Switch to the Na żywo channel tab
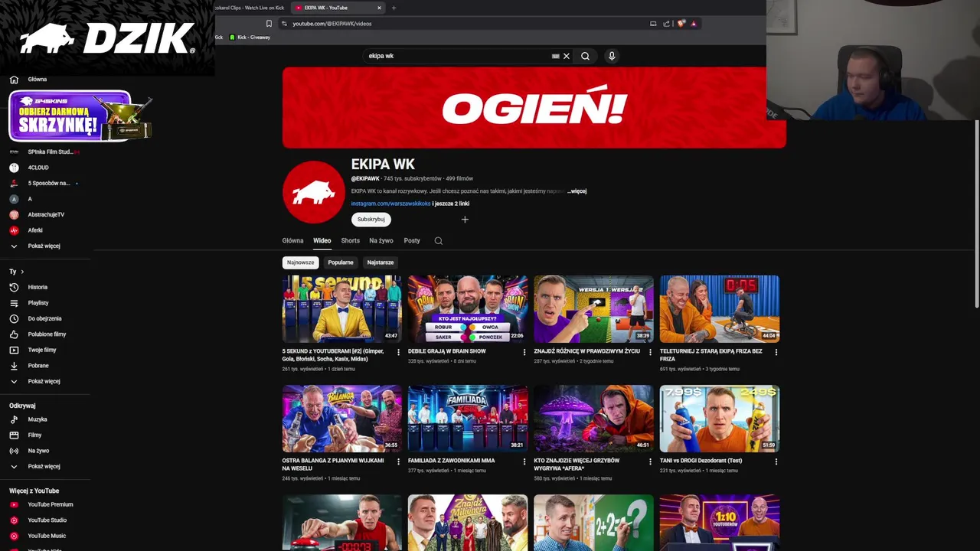This screenshot has width=980, height=551. pos(381,240)
